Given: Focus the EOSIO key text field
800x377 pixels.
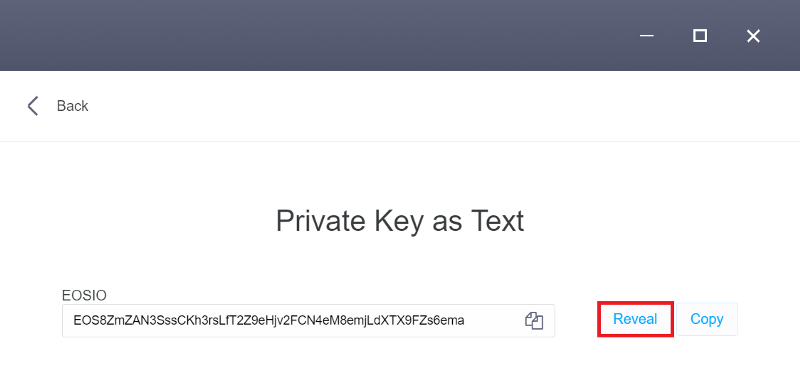Looking at the screenshot, I should pyautogui.click(x=308, y=321).
